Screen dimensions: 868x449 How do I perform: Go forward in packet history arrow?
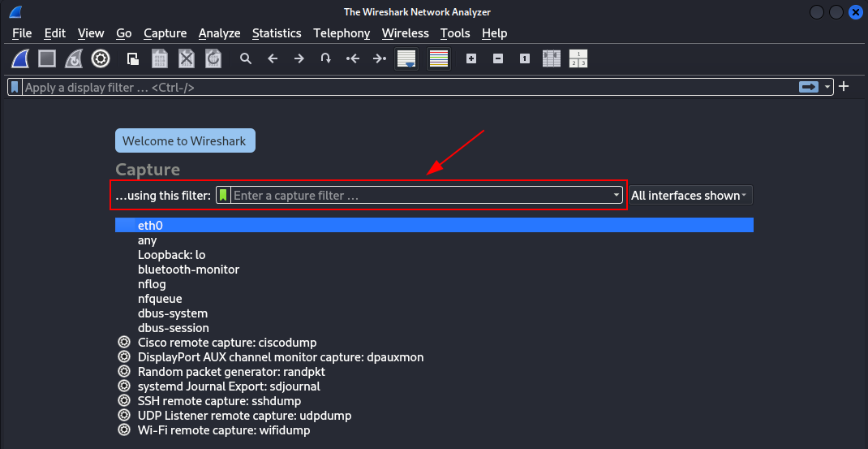pyautogui.click(x=299, y=58)
